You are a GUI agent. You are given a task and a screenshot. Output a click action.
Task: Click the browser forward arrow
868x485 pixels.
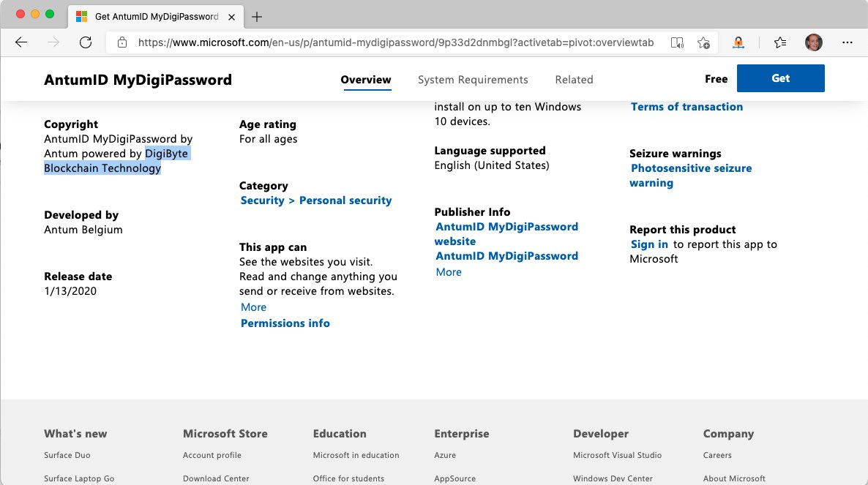[53, 42]
